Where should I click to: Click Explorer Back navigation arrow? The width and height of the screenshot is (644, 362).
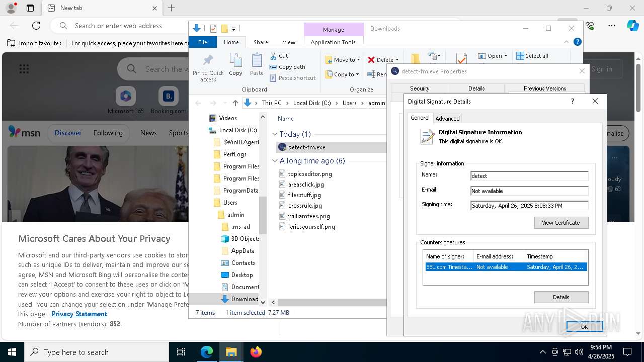(x=198, y=103)
